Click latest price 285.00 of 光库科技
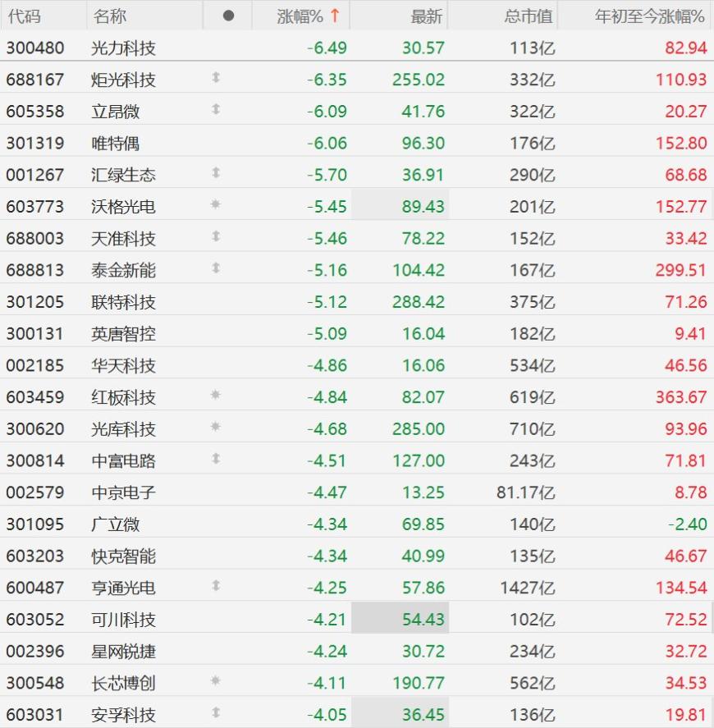This screenshot has height=728, width=714. pyautogui.click(x=419, y=429)
